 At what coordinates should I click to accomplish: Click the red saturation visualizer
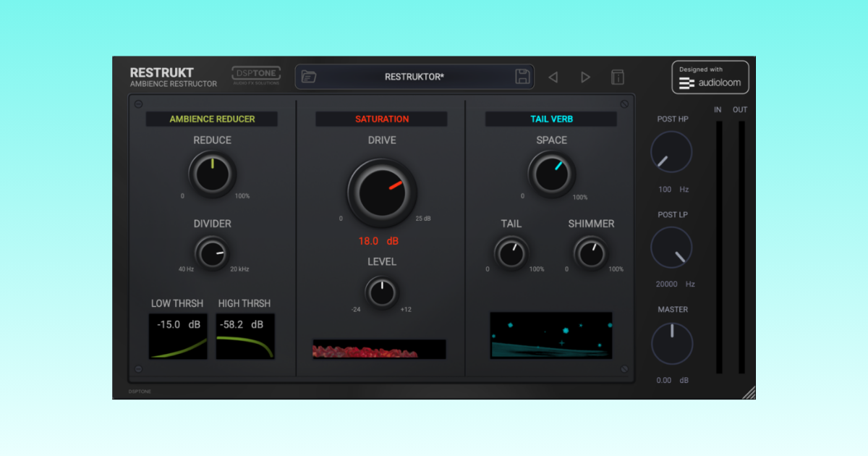click(x=379, y=350)
